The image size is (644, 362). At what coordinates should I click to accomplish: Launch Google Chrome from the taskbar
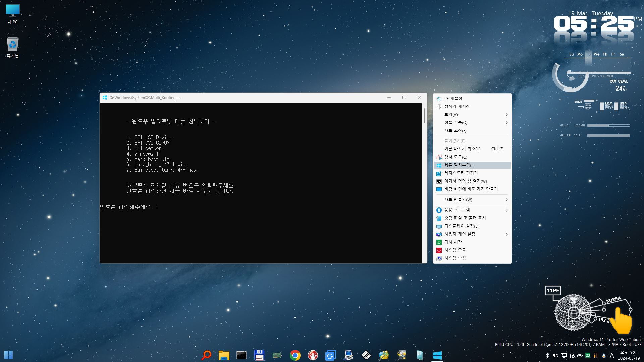click(x=295, y=355)
